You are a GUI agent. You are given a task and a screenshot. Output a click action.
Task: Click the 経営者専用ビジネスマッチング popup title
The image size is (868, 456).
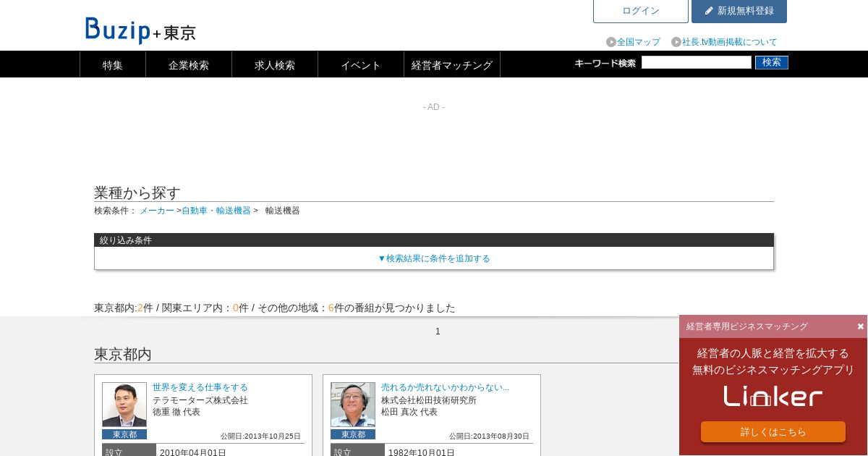747,326
